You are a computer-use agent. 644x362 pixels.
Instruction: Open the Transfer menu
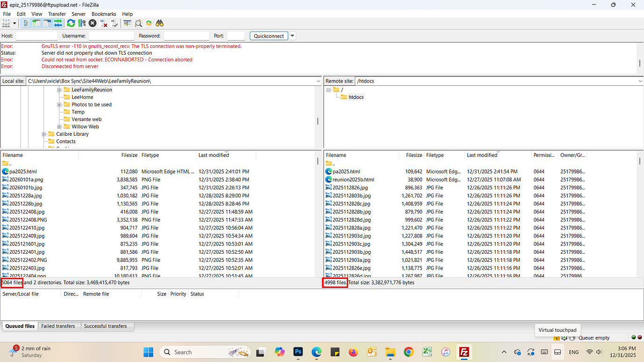56,14
